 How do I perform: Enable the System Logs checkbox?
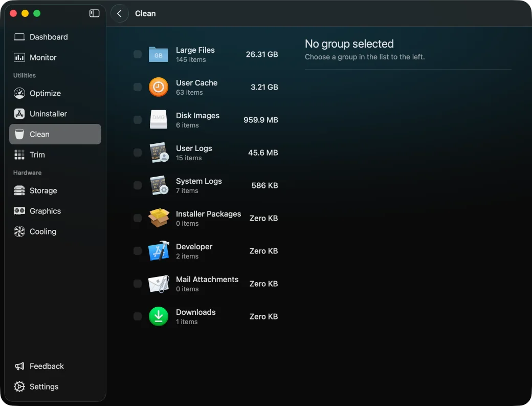pyautogui.click(x=138, y=185)
